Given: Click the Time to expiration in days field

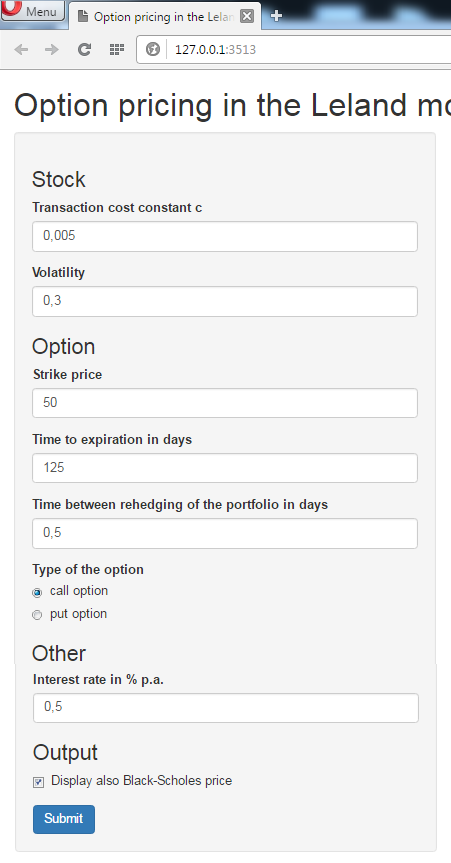Looking at the screenshot, I should [x=225, y=468].
